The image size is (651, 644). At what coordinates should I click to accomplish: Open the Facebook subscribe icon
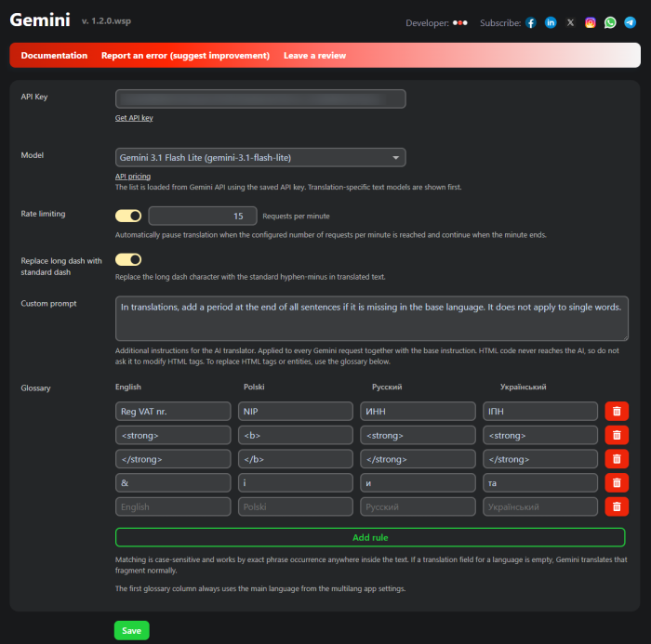(x=531, y=23)
